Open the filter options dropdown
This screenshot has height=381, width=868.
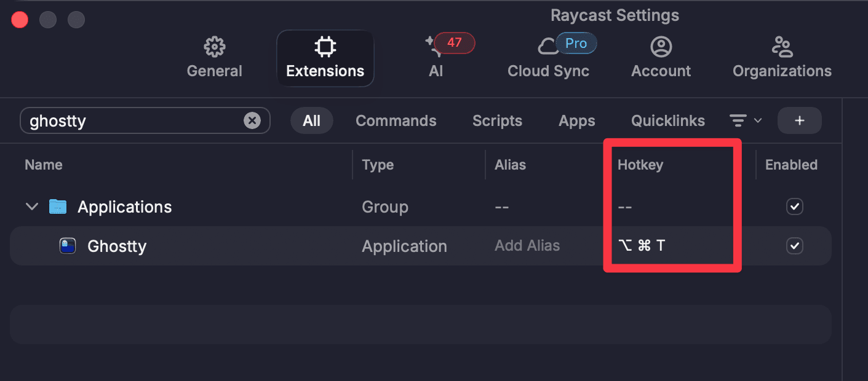(x=745, y=120)
